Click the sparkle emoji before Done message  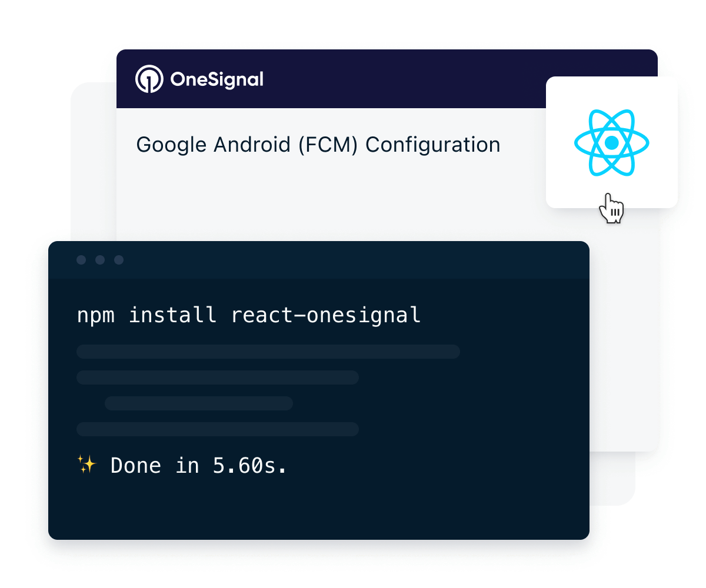[86, 465]
